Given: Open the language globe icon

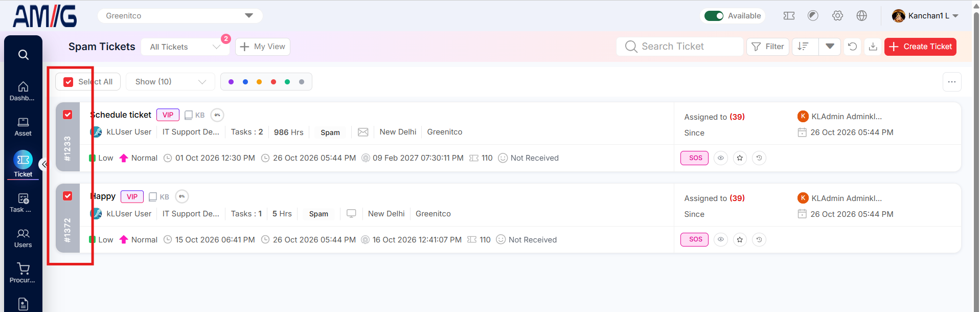Looking at the screenshot, I should click(x=862, y=16).
